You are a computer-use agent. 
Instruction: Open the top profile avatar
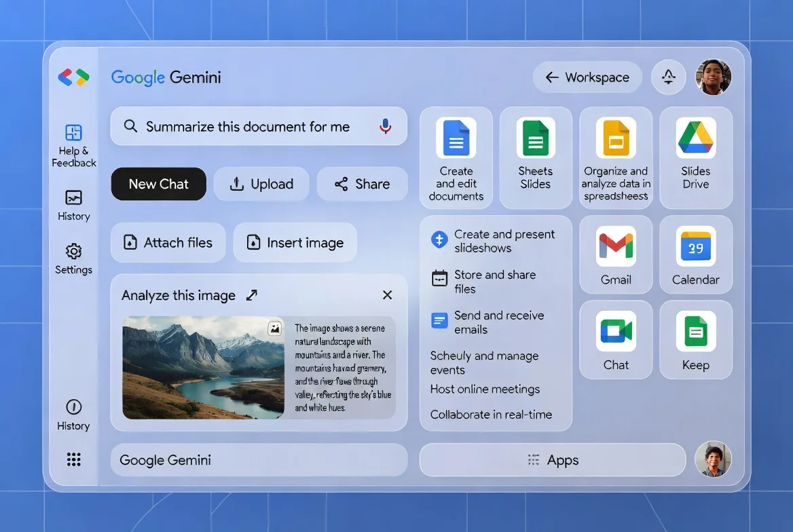point(714,77)
